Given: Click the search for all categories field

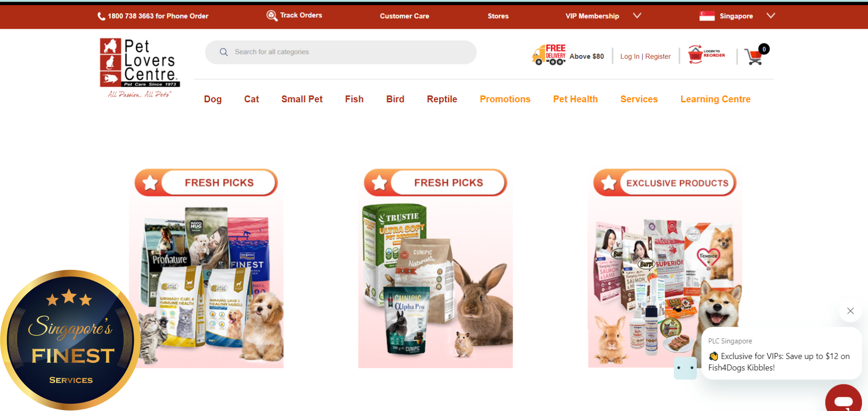Looking at the screenshot, I should click(341, 52).
